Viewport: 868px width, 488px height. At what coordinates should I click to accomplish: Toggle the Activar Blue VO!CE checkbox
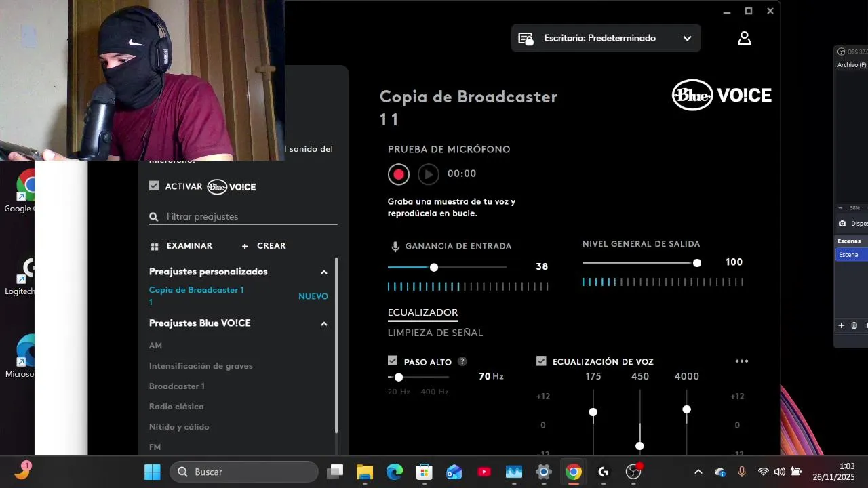[154, 186]
